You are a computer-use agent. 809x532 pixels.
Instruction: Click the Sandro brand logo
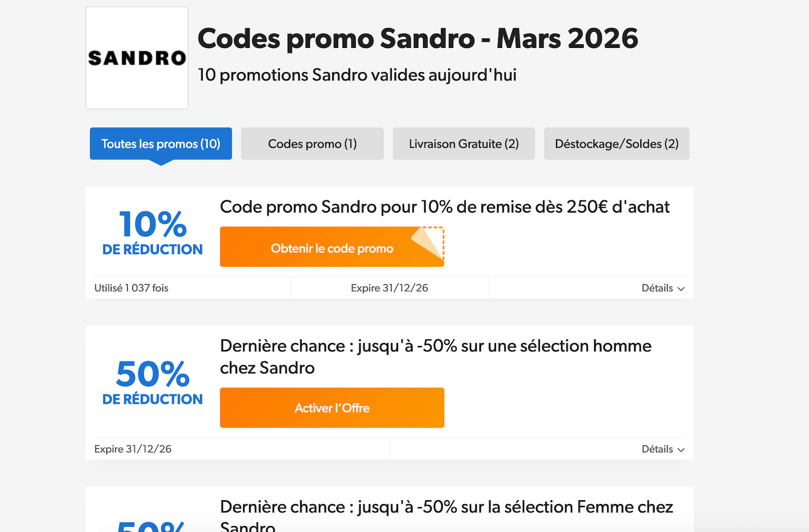[x=136, y=57]
